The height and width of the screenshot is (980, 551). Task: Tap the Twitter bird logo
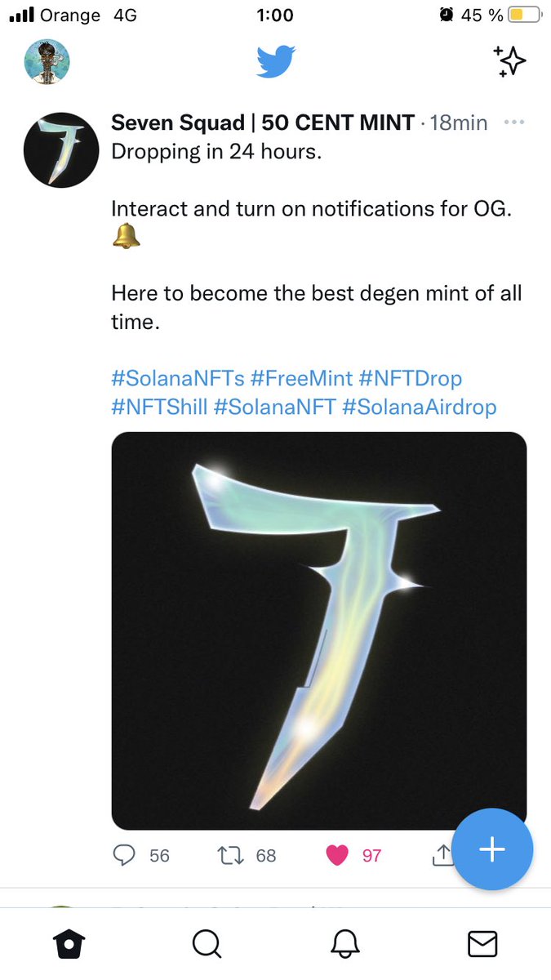coord(276,62)
